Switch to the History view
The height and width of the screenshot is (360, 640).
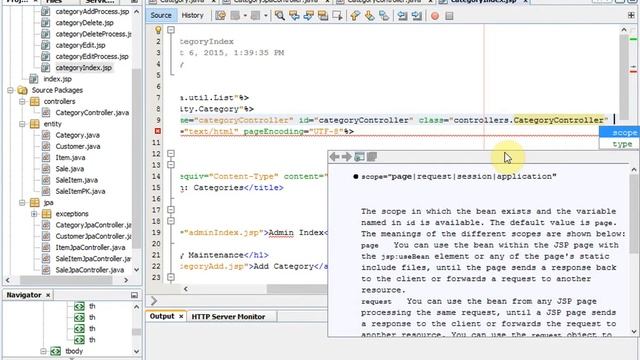click(x=192, y=16)
